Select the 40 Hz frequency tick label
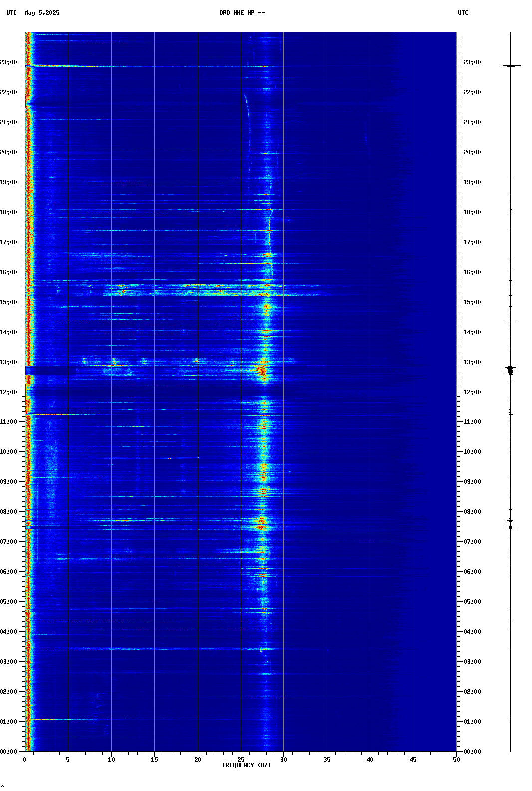 click(370, 760)
